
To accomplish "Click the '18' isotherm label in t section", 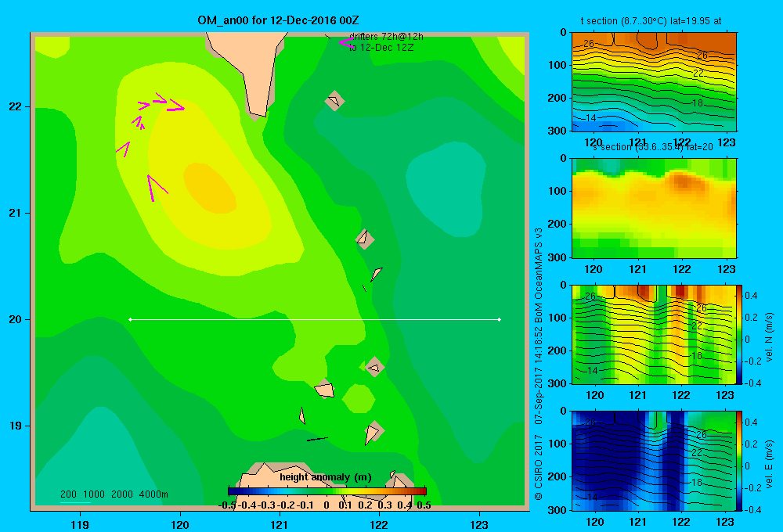I will click(x=698, y=103).
